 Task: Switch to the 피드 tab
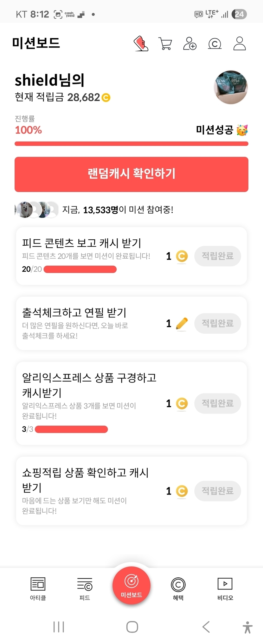[x=85, y=588]
